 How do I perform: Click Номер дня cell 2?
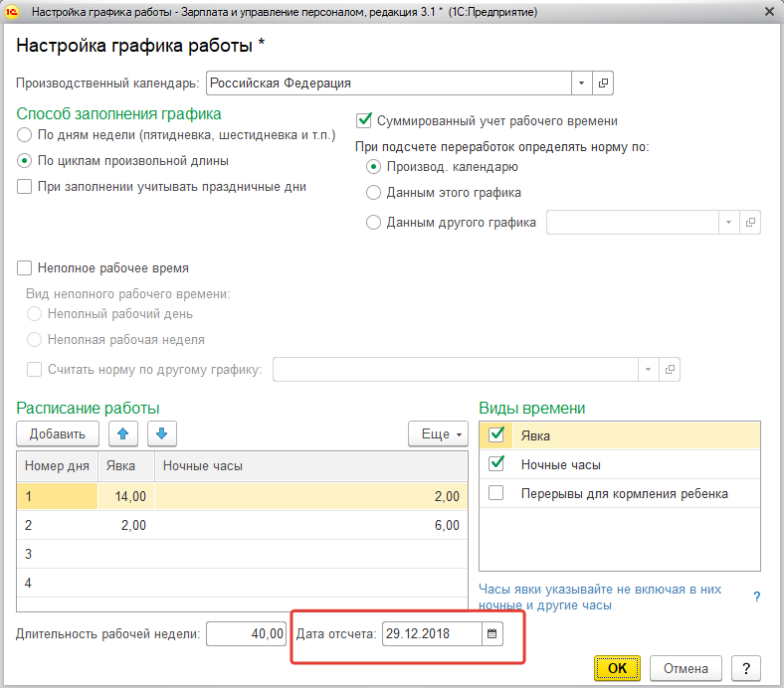pyautogui.click(x=57, y=525)
